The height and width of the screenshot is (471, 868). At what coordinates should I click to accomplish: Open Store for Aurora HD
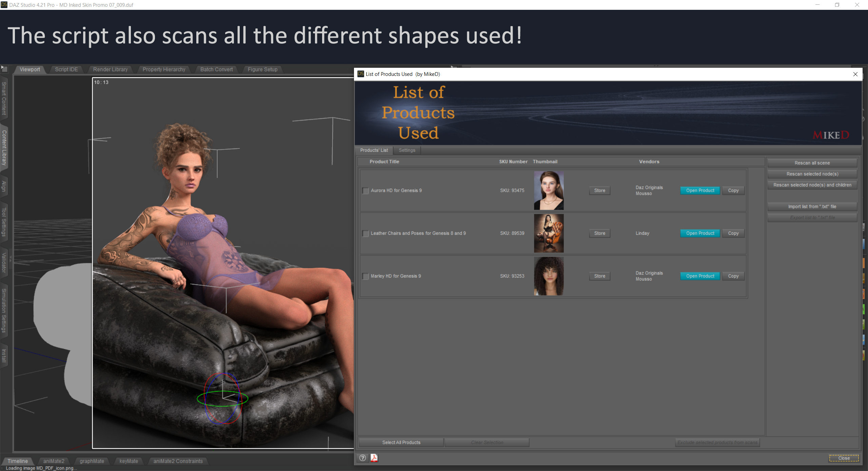tap(599, 190)
